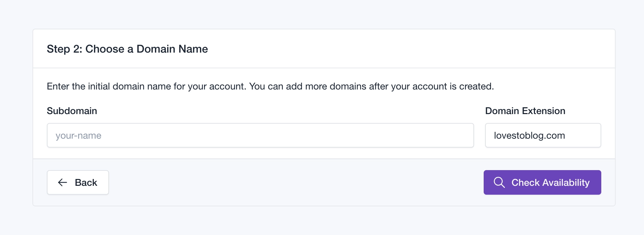
Task: Go back to the previous step
Action: tap(78, 182)
